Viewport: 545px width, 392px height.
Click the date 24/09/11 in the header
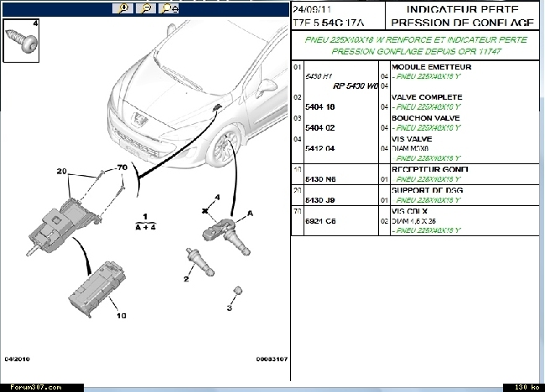click(x=312, y=9)
